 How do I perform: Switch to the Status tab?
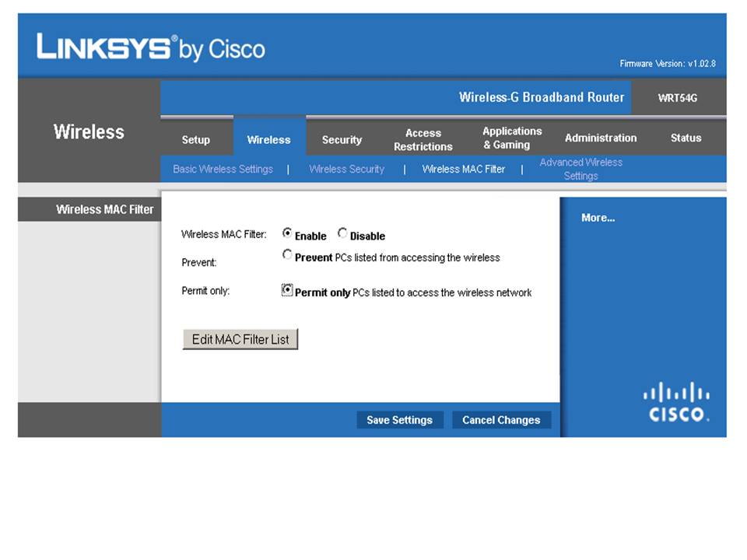click(x=686, y=138)
